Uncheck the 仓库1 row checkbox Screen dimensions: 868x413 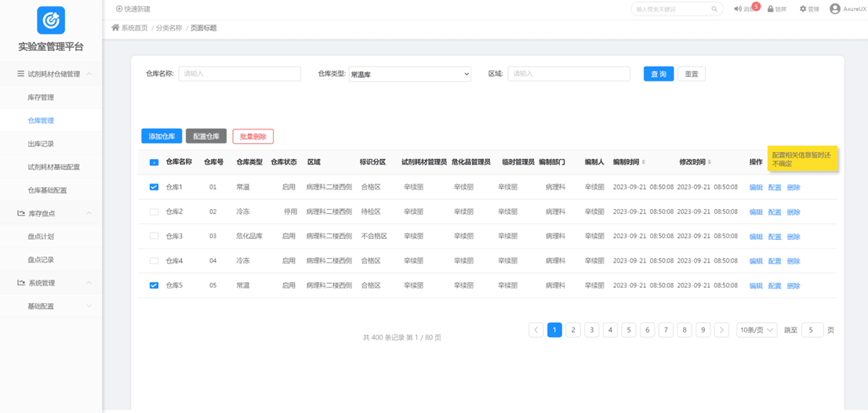[x=154, y=187]
